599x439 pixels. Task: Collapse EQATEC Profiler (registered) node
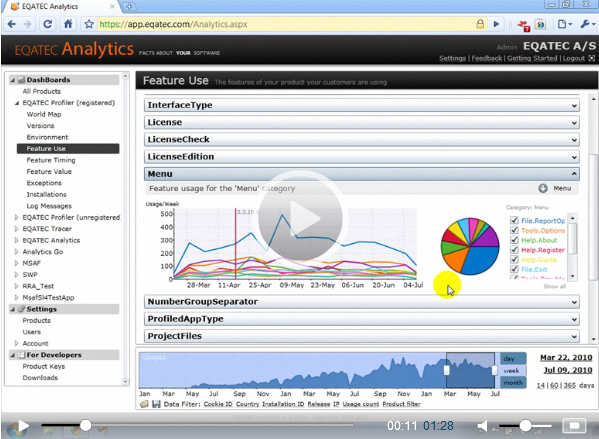point(16,103)
